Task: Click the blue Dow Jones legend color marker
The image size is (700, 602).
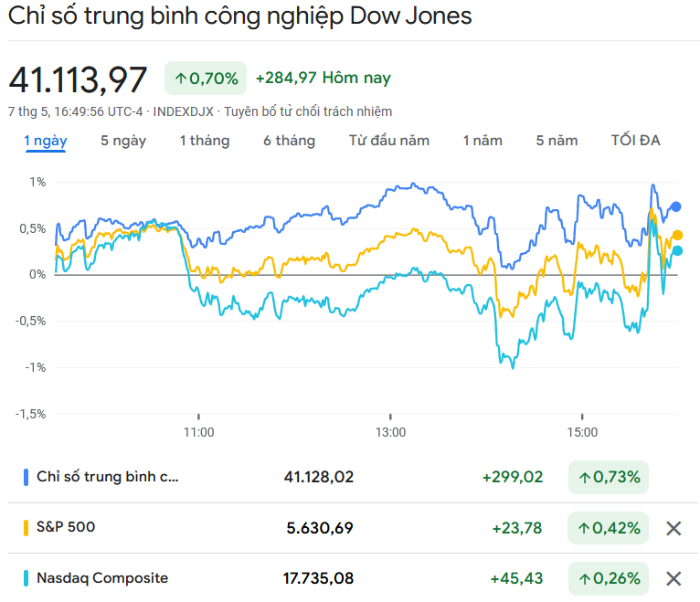Action: click(26, 477)
